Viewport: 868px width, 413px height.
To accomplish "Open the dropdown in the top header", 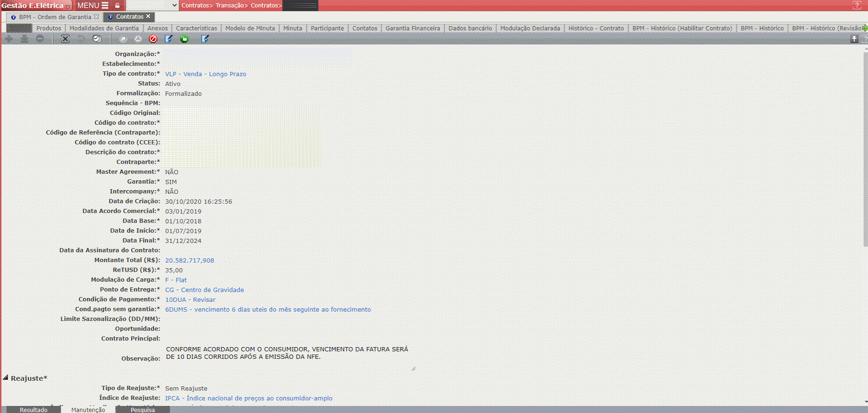I will click(175, 6).
